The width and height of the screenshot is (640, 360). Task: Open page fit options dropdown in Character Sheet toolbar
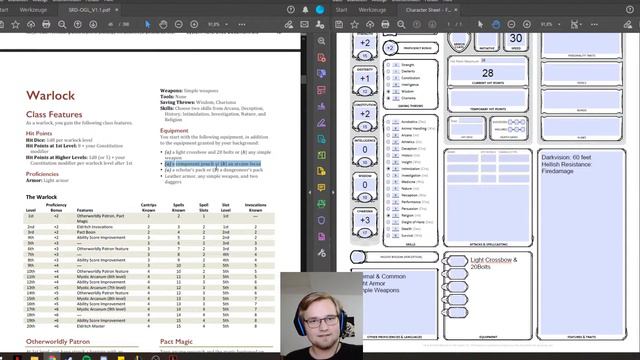[x=575, y=24]
